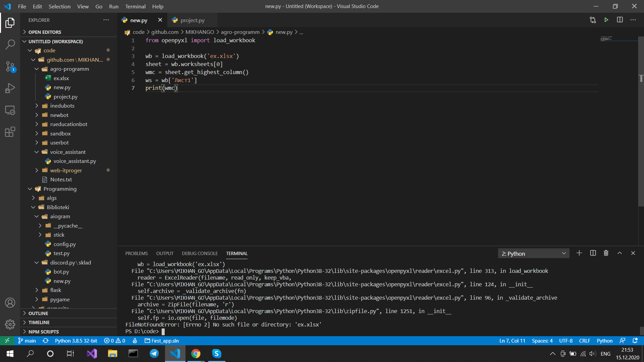Open the Extensions view
Image resolution: width=644 pixels, height=362 pixels.
10,132
